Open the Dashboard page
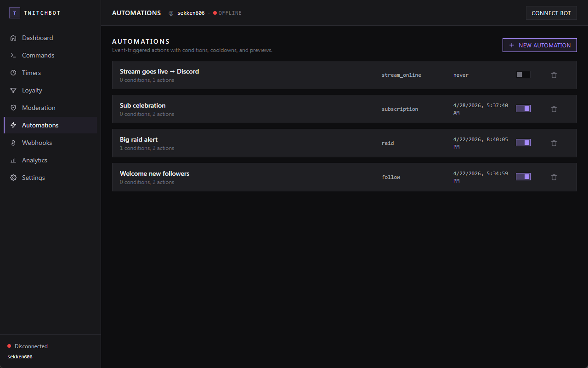Screen dimensions: 588x368 (51, 38)
